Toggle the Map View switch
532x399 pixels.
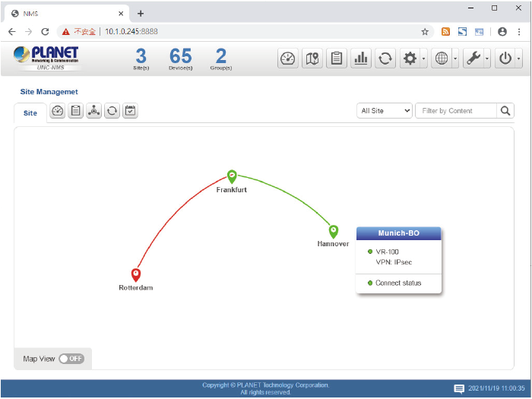tap(71, 359)
